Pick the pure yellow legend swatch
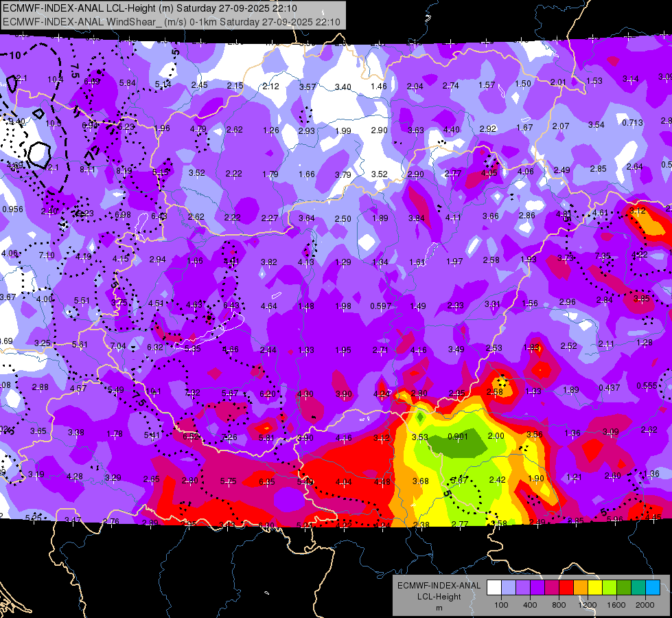This screenshot has width=672, height=618. tap(595, 588)
